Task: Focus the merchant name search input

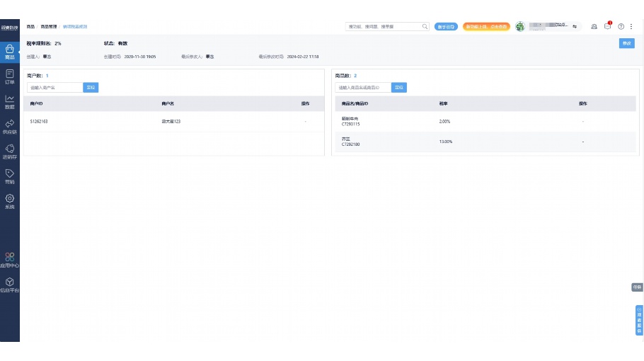Action: tap(54, 88)
